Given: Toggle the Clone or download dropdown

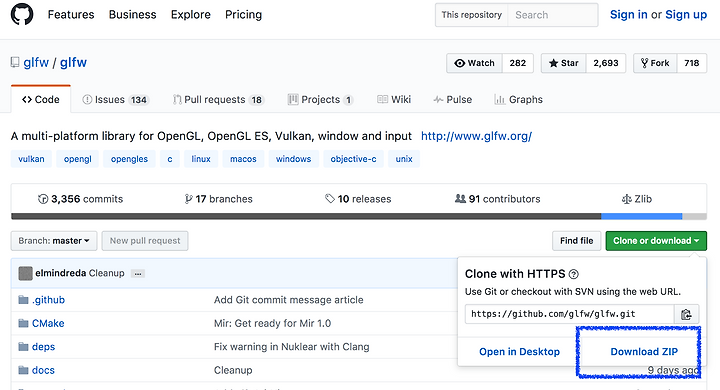Looking at the screenshot, I should [656, 241].
